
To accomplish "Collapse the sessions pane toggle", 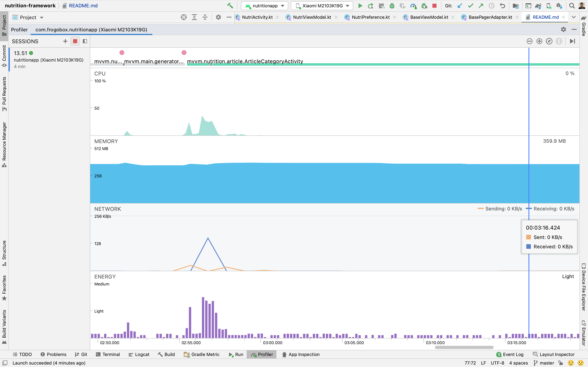I will pos(85,41).
